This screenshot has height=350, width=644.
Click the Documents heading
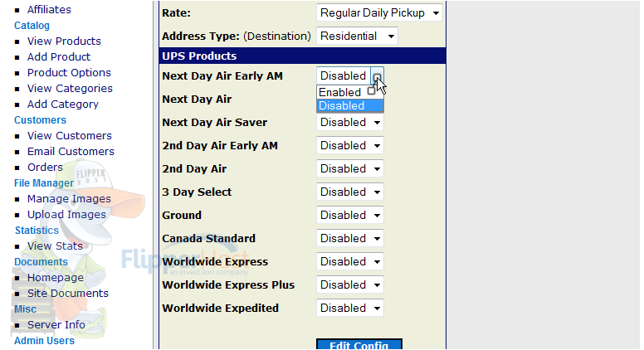coord(41,262)
